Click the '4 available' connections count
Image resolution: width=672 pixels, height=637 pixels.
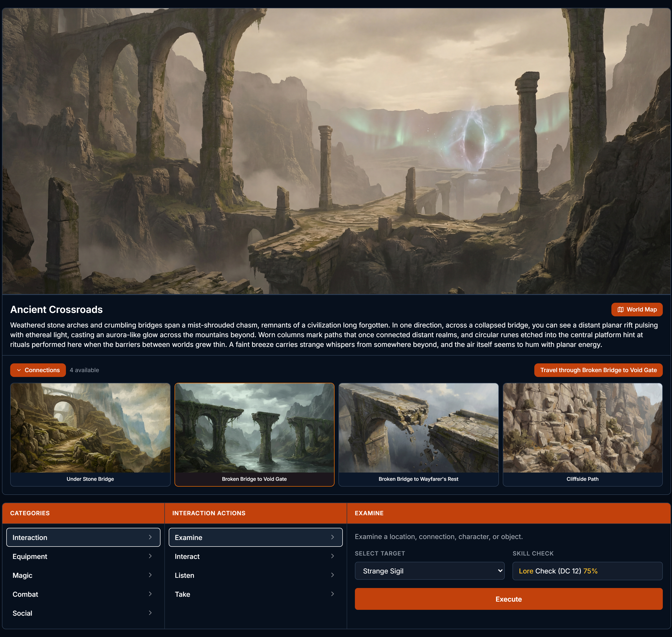pyautogui.click(x=84, y=370)
